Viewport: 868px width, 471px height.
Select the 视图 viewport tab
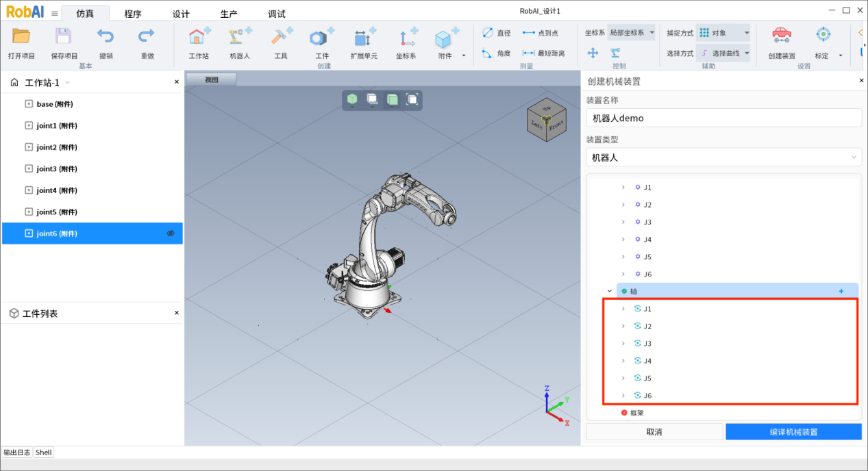[212, 79]
